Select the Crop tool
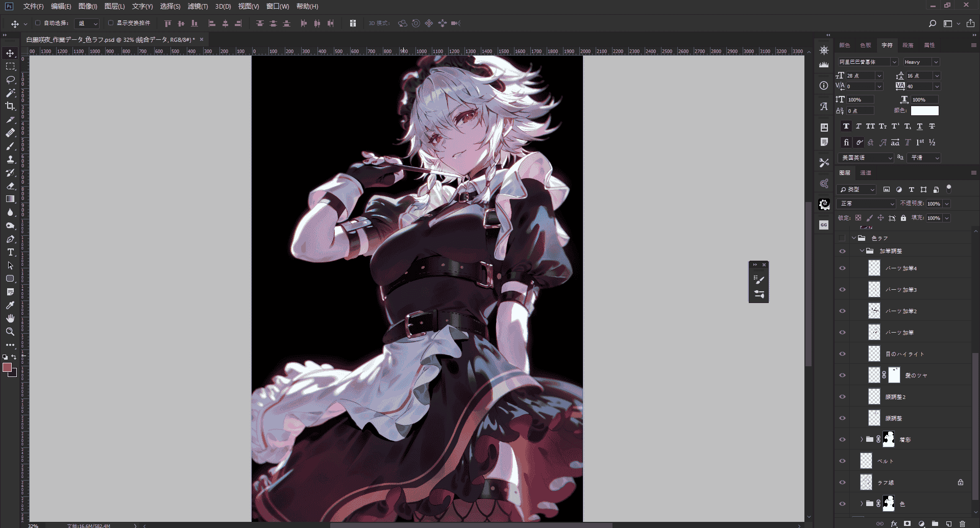Viewport: 980px width, 528px height. click(x=10, y=106)
